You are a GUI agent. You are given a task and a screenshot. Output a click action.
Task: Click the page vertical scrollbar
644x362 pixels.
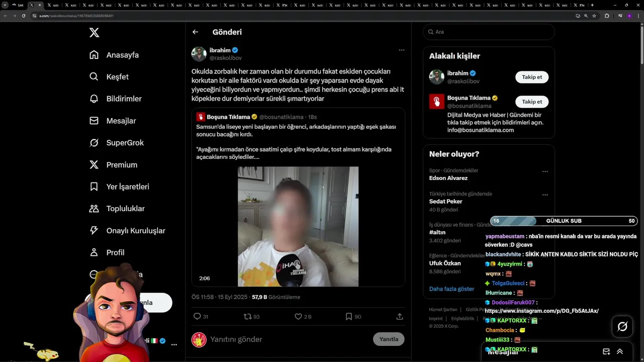(x=641, y=45)
